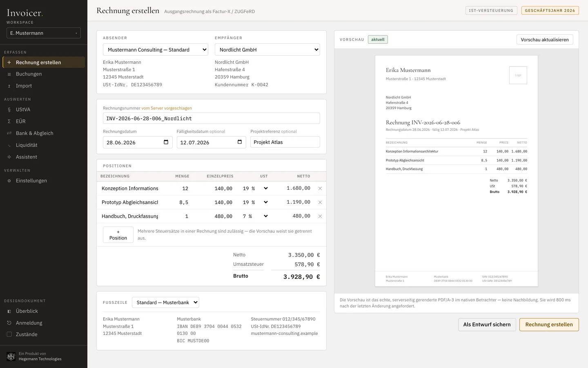Click the IST-Versteuerung badge
The height and width of the screenshot is (368, 588).
pyautogui.click(x=491, y=11)
